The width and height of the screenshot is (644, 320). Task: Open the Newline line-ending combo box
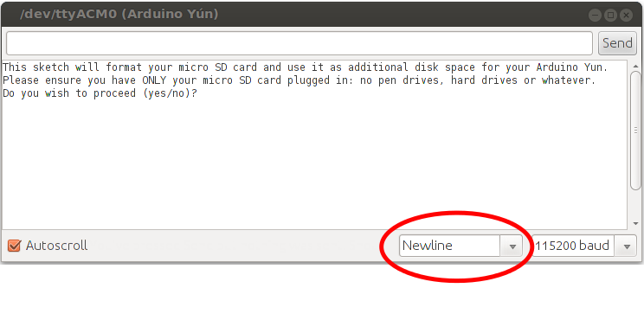(460, 246)
